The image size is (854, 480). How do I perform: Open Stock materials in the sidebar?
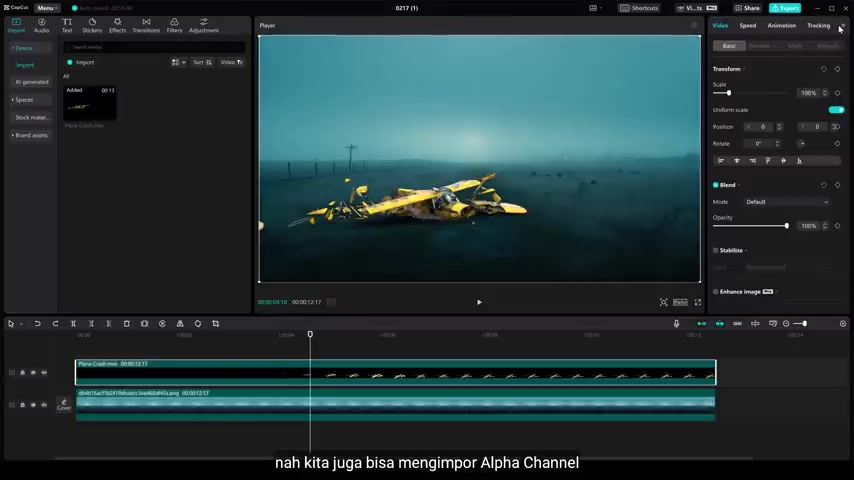[x=32, y=118]
